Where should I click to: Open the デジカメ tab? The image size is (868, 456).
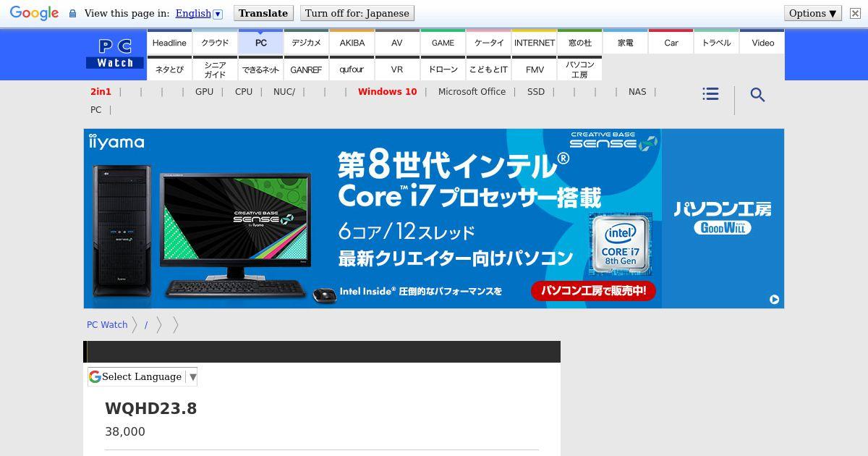tap(306, 43)
